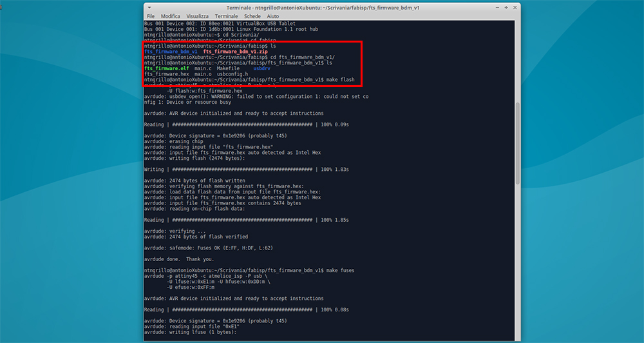This screenshot has width=644, height=343.
Task: Open the Aiuto help menu
Action: (x=272, y=16)
